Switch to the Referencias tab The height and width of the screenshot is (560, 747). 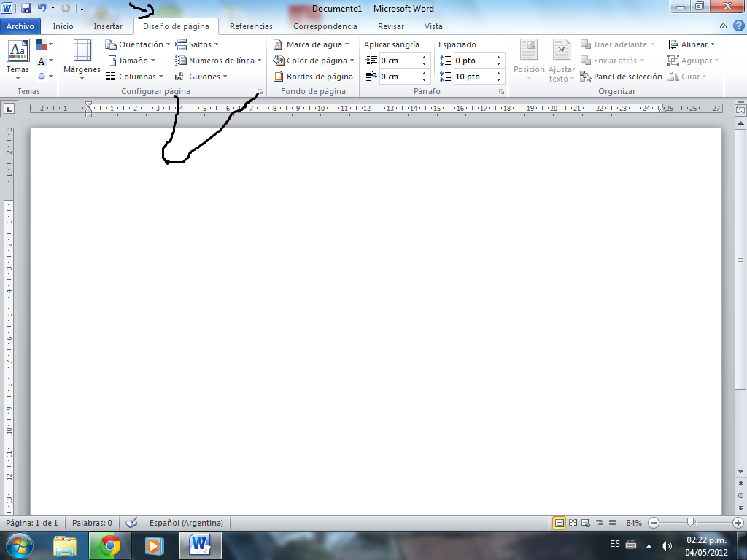click(251, 26)
